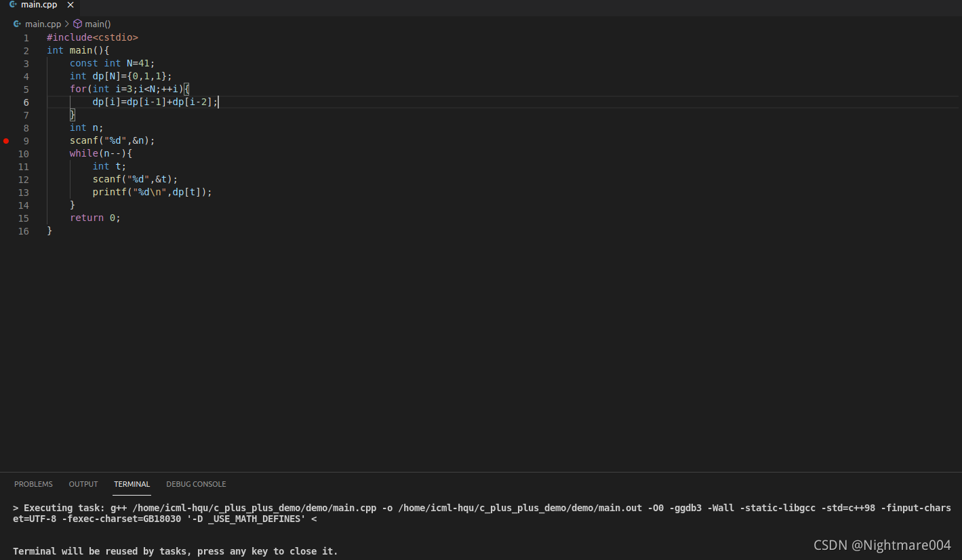Click the while(n--){ line
The width and height of the screenshot is (962, 560).
point(101,153)
